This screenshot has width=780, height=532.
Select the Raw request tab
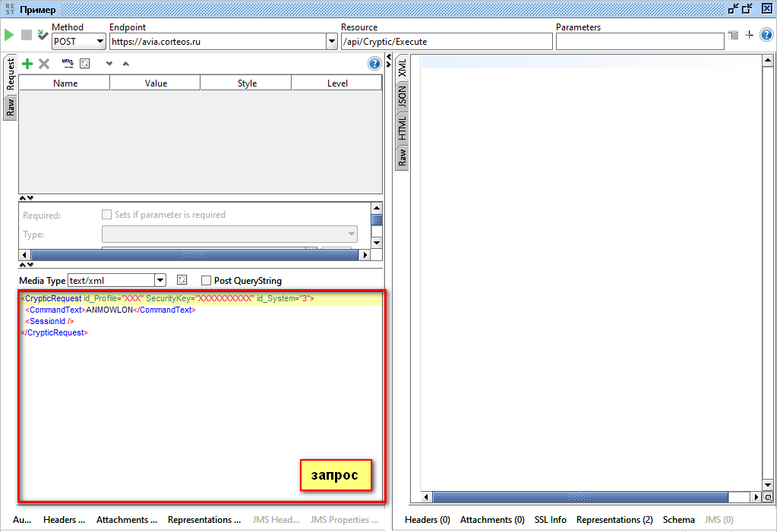pyautogui.click(x=10, y=108)
